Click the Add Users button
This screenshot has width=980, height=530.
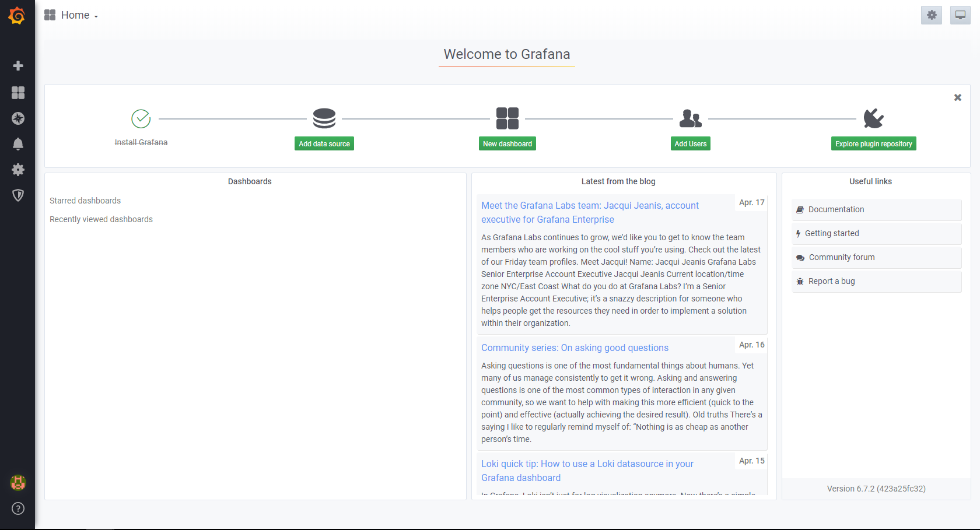(690, 144)
